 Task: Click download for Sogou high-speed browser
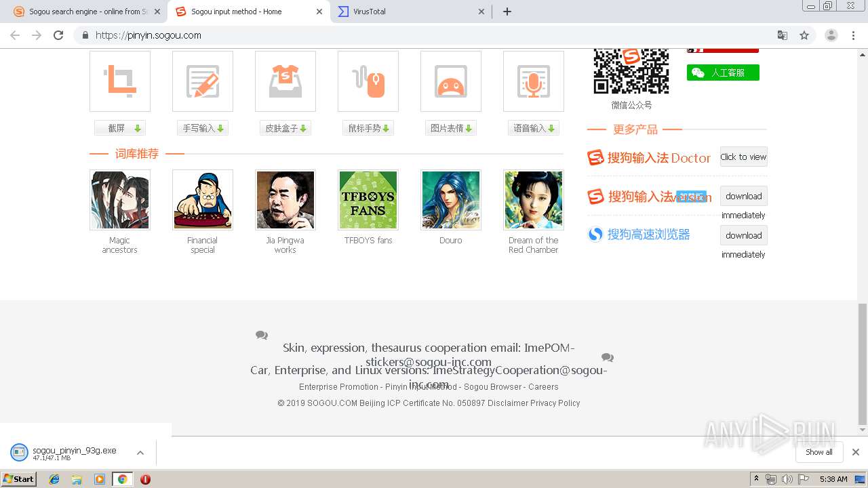pos(743,235)
